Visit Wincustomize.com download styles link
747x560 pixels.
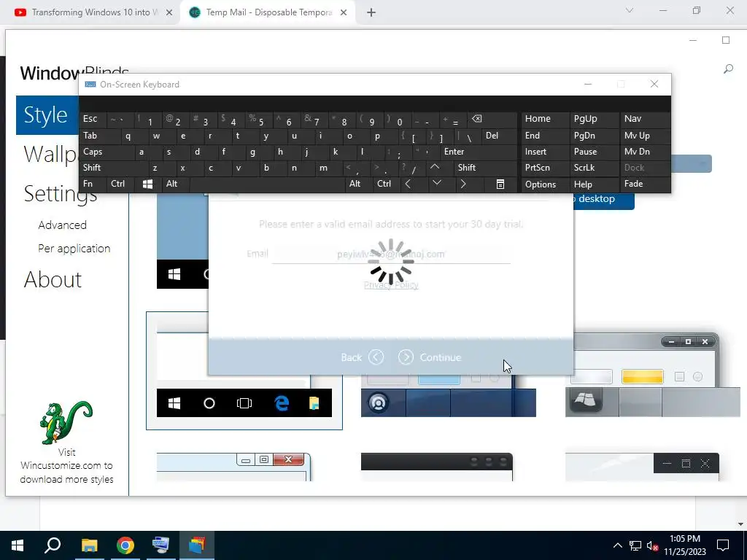tap(66, 466)
